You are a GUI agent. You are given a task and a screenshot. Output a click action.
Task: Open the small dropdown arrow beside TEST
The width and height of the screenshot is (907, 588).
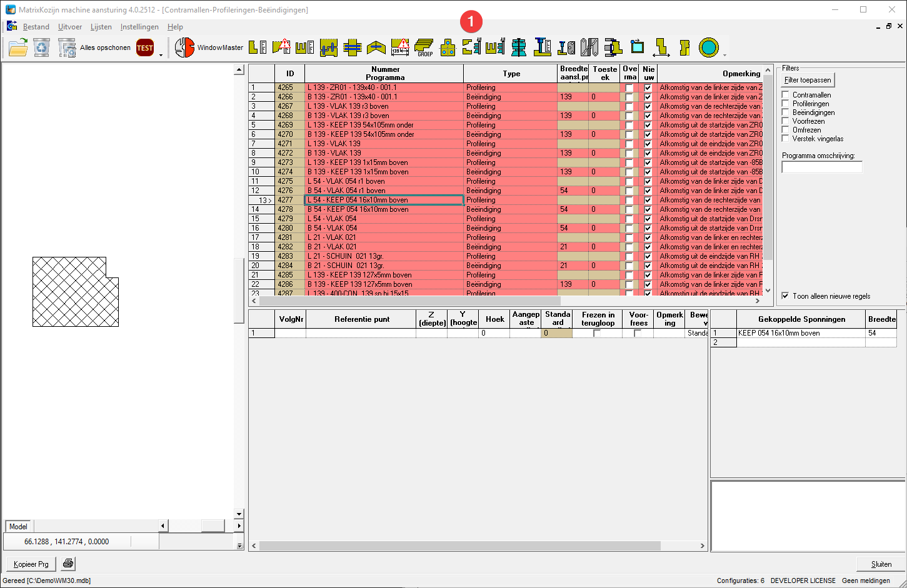pos(161,54)
